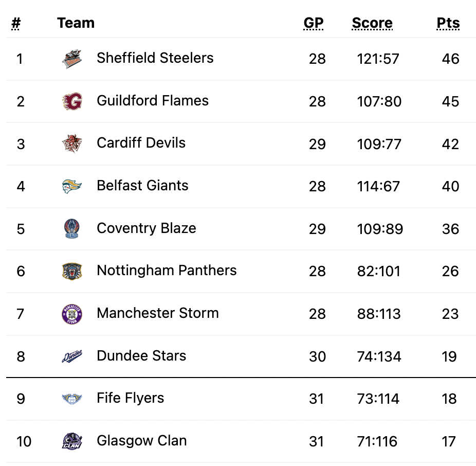This screenshot has height=466, width=476.
Task: Click the # rank column header
Action: coord(16,23)
